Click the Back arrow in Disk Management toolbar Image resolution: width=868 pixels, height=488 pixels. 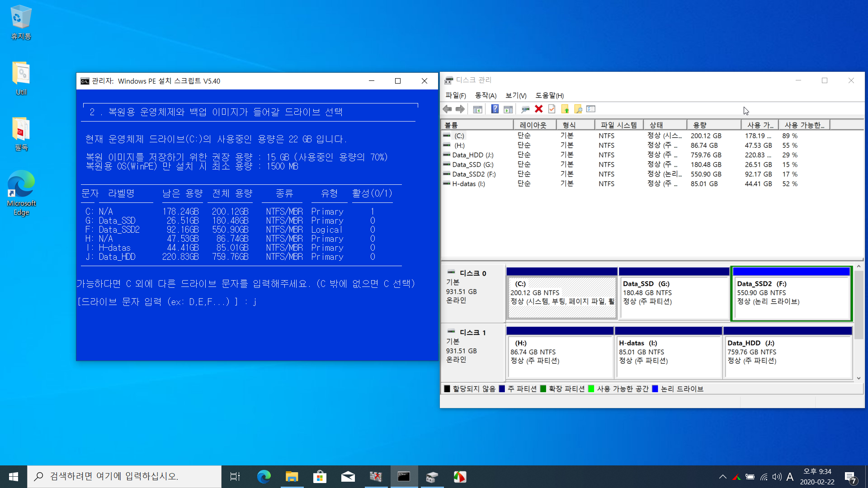click(447, 109)
